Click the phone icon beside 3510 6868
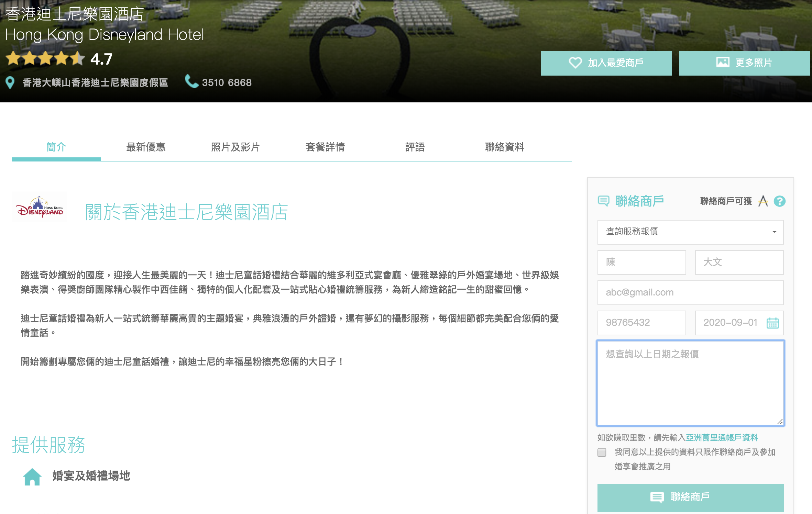The image size is (812, 514). coord(191,81)
